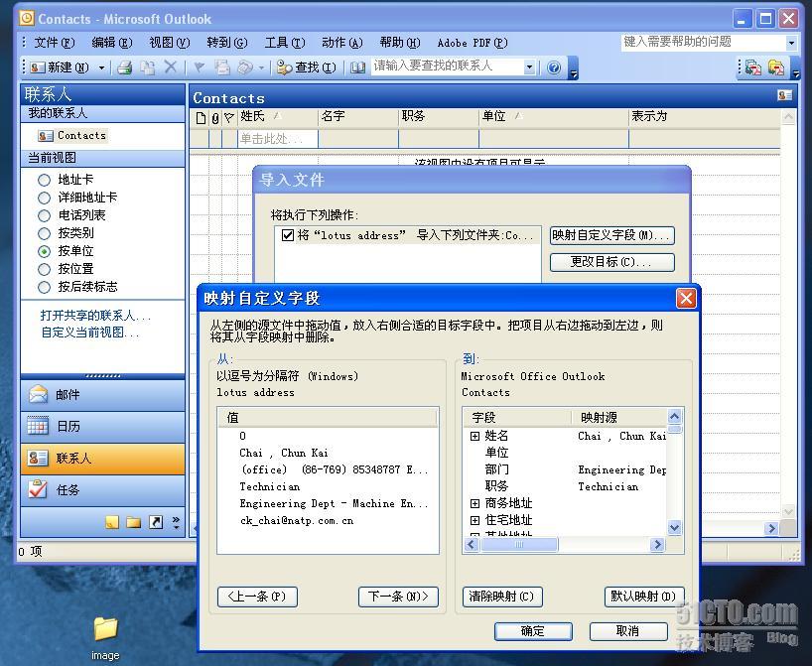Image resolution: width=812 pixels, height=666 pixels.
Task: Open the New item dropdown arrow
Action: pyautogui.click(x=101, y=67)
